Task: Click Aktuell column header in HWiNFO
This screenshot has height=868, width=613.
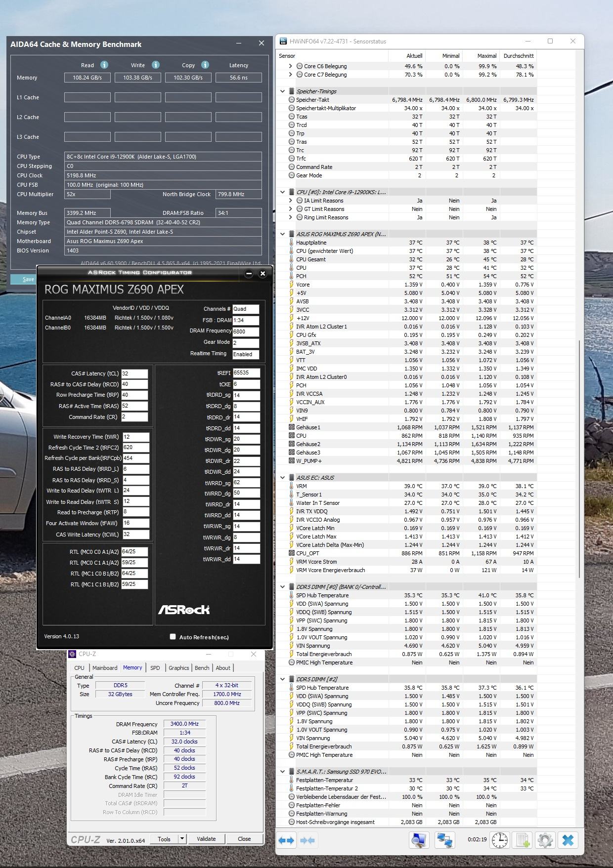Action: (407, 56)
